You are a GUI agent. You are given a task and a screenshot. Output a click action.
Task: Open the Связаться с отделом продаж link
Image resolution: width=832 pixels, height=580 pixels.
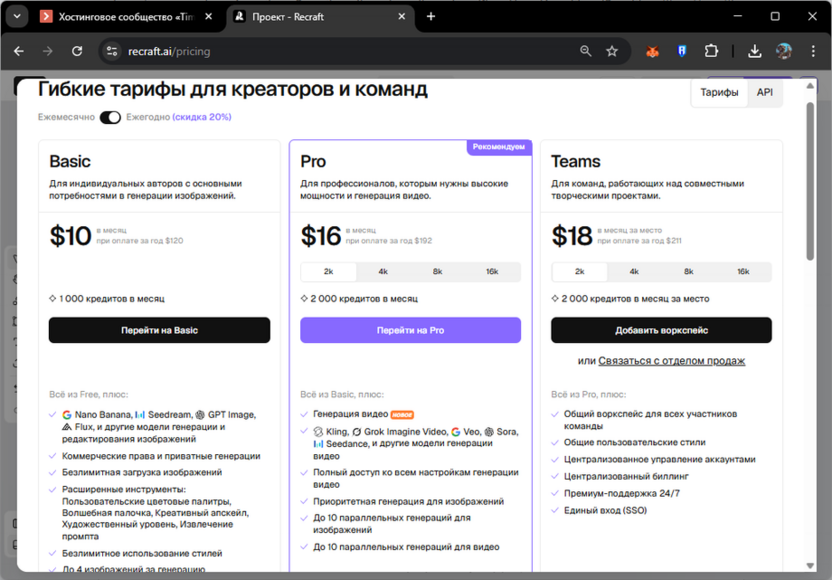[672, 361]
